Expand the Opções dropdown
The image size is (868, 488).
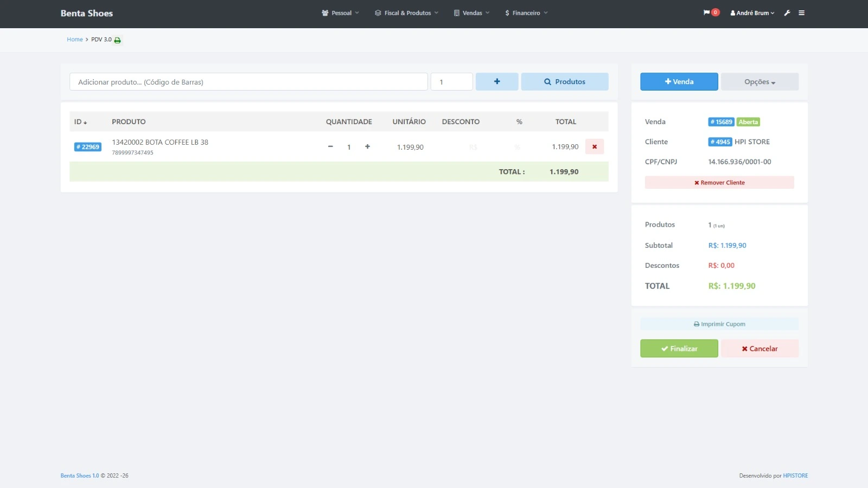(x=759, y=82)
